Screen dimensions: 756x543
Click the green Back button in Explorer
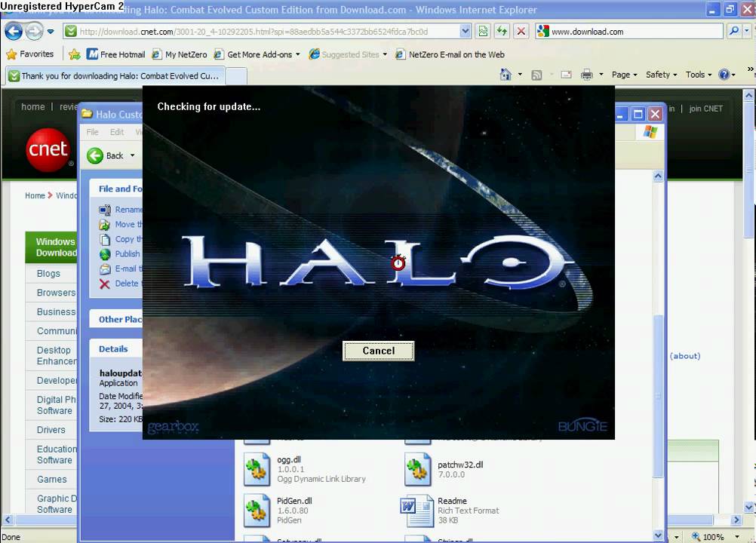(x=105, y=155)
